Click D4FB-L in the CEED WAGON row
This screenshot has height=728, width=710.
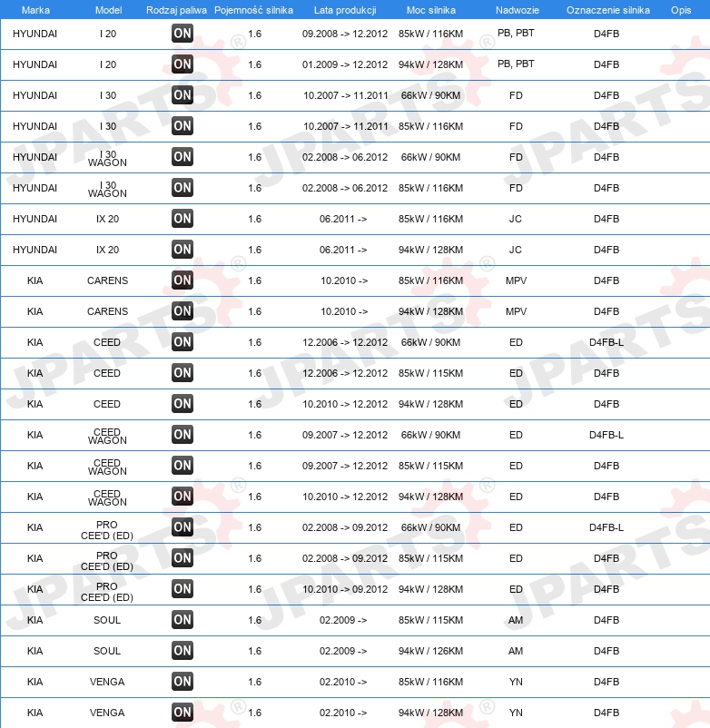click(x=606, y=435)
